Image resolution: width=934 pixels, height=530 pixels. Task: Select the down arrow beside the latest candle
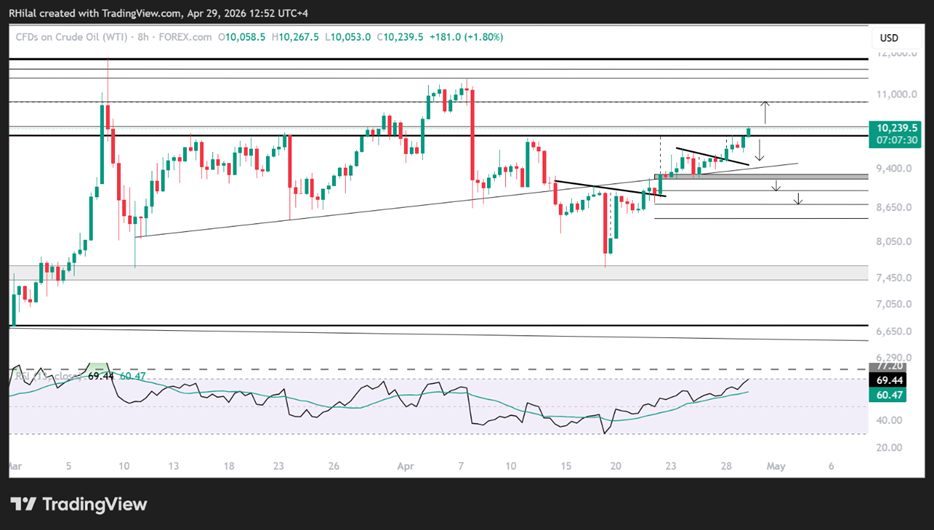[759, 150]
